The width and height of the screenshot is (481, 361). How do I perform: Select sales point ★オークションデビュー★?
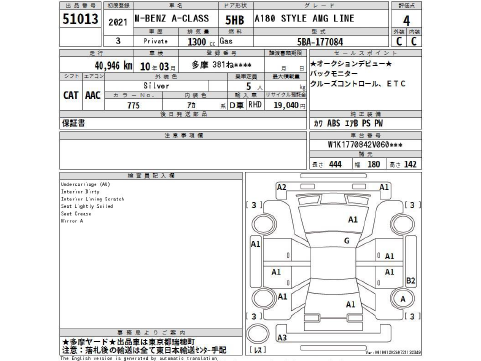tap(351, 64)
